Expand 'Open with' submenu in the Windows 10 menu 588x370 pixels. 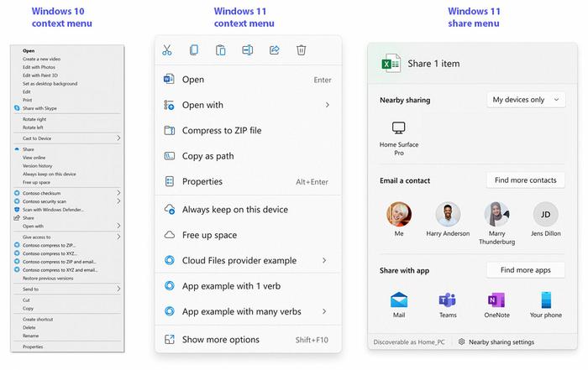pos(118,226)
